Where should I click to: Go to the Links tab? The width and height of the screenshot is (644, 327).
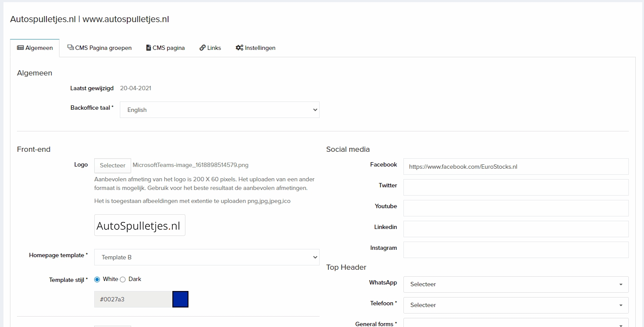tap(210, 48)
